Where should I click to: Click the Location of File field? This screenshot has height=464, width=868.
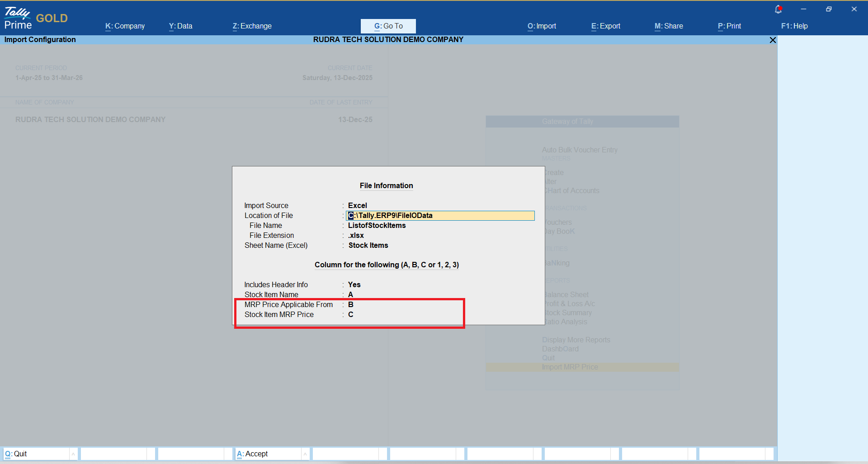(x=440, y=216)
